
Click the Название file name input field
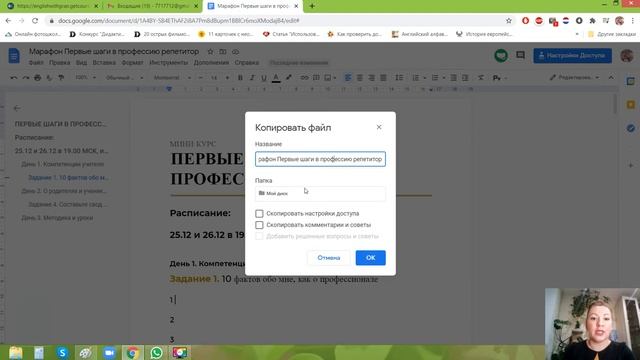point(320,159)
